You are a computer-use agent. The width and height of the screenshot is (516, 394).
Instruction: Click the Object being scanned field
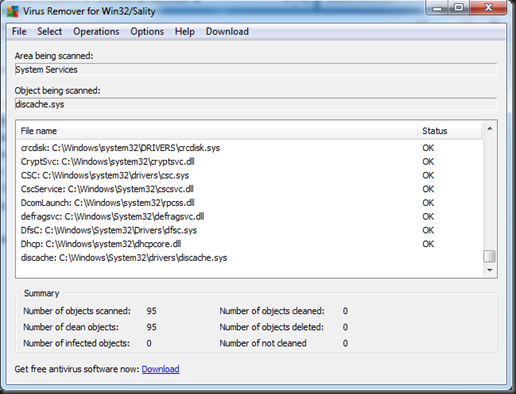pyautogui.click(x=256, y=104)
